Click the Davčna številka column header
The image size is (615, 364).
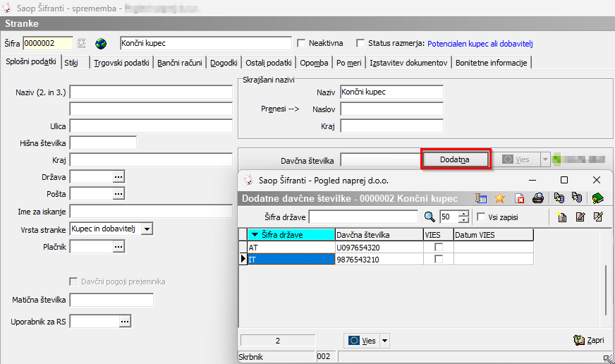[379, 235]
